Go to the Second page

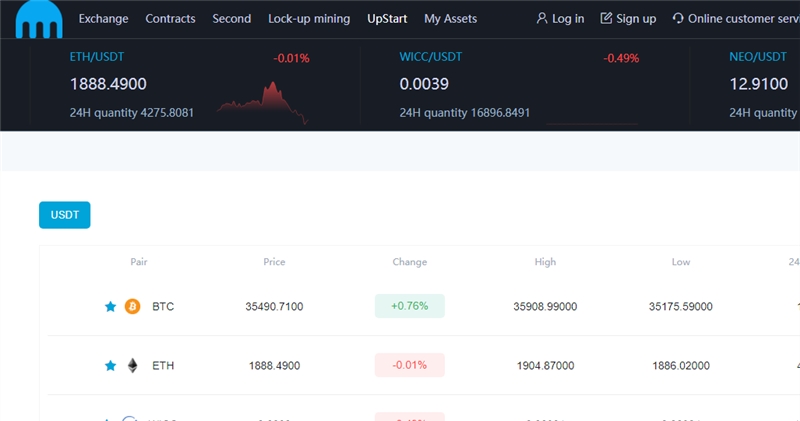pyautogui.click(x=231, y=19)
